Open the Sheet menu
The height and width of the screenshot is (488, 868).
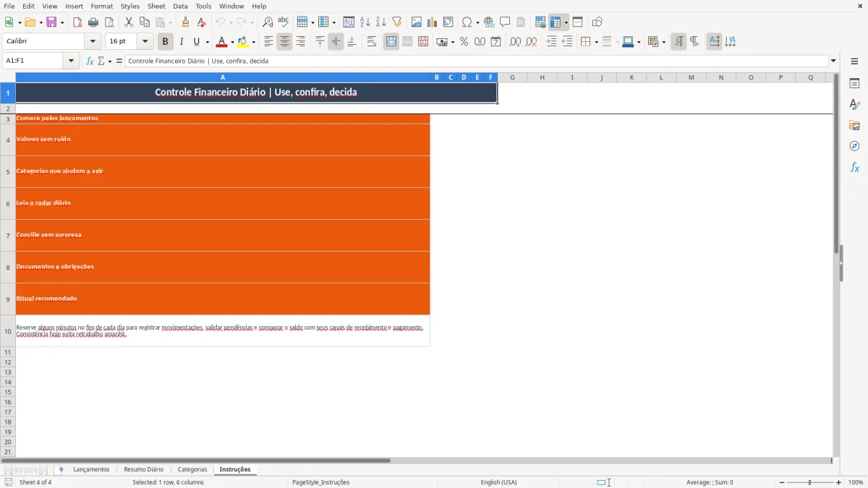click(156, 6)
